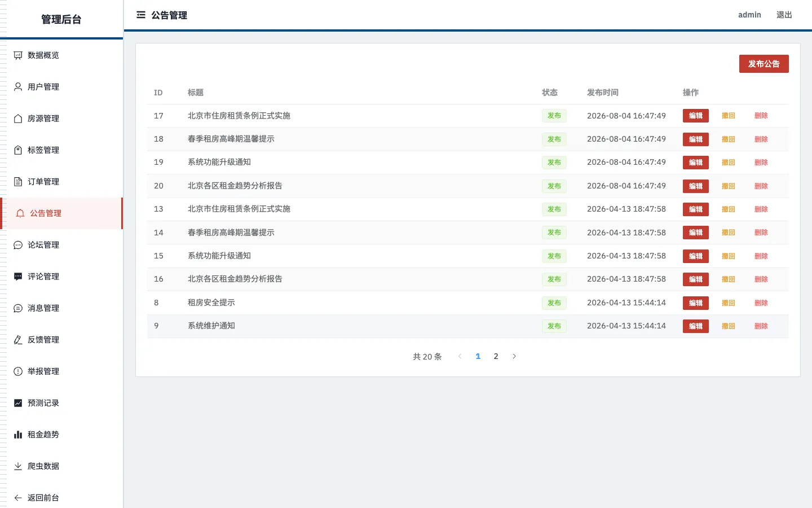Open 订单管理 menu item
Viewport: 812px width, 508px height.
point(61,182)
